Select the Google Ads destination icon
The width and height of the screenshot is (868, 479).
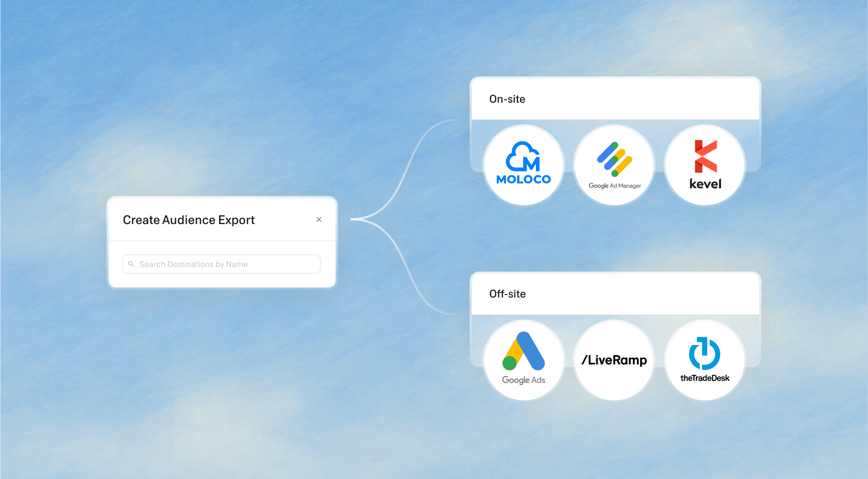pos(524,360)
